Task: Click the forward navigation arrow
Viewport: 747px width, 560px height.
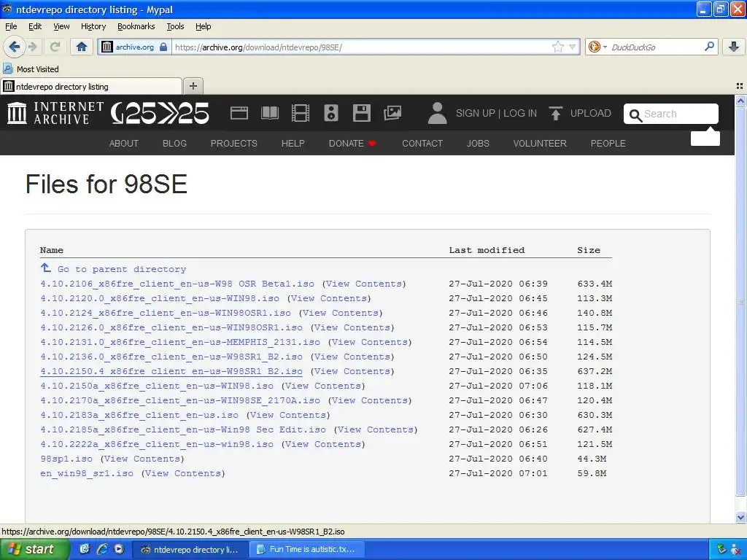Action: [x=32, y=47]
